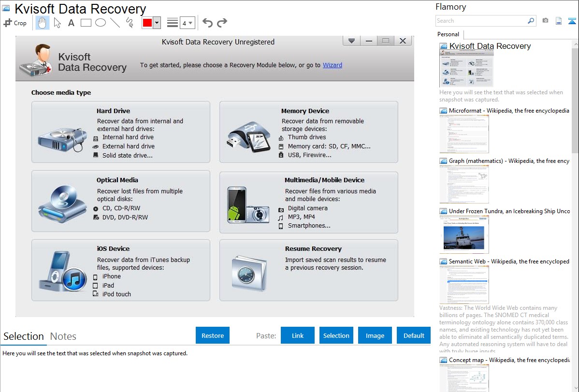Switch to the Notes tab
579x392 pixels.
[63, 336]
